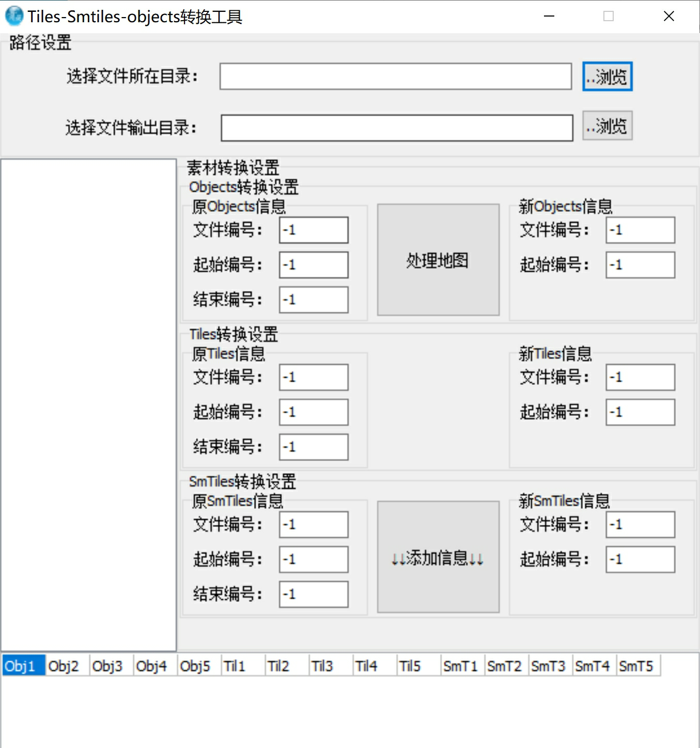Screen dimensions: 700x748
Task: Edit 原Objects信息 起始编号 field
Action: point(314,264)
